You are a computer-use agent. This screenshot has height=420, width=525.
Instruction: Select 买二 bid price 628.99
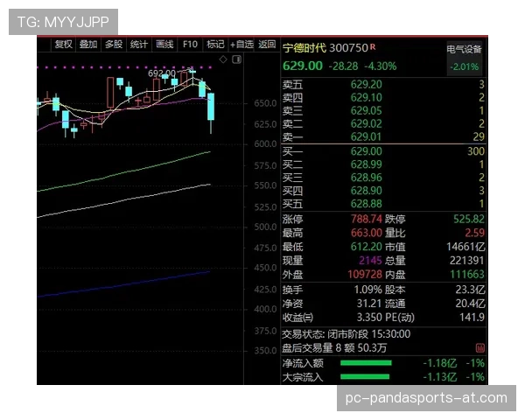[366, 164]
